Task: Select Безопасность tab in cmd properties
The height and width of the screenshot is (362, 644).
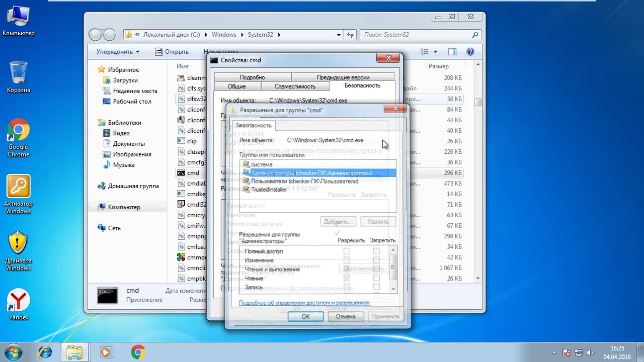Action: click(x=362, y=85)
